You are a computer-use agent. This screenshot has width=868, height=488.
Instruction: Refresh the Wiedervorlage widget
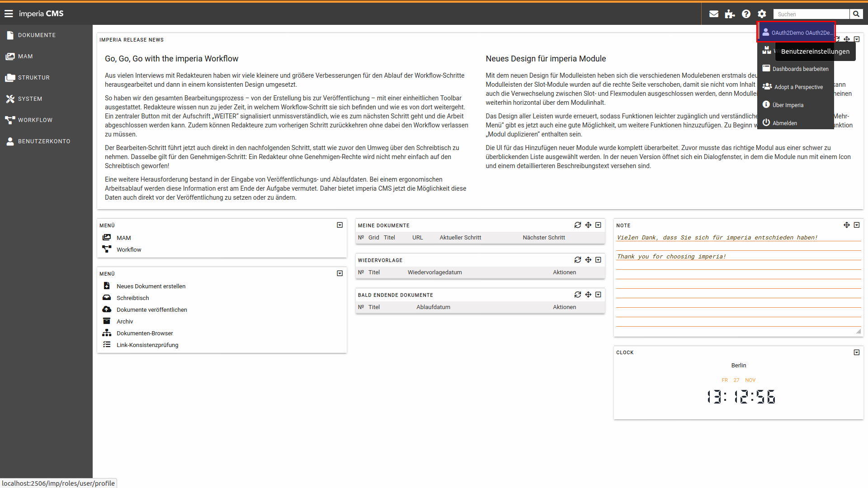click(578, 260)
